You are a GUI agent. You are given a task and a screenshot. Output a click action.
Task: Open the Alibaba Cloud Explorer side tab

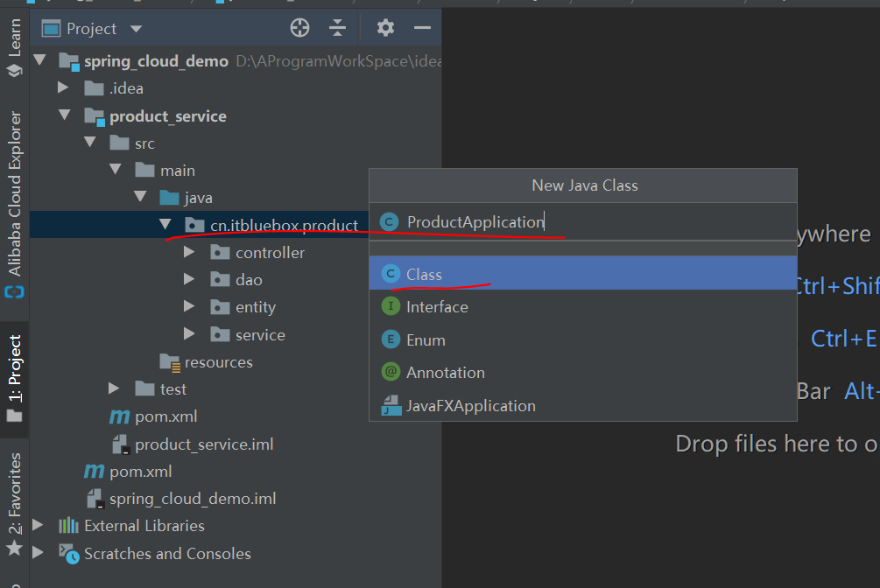[14, 203]
